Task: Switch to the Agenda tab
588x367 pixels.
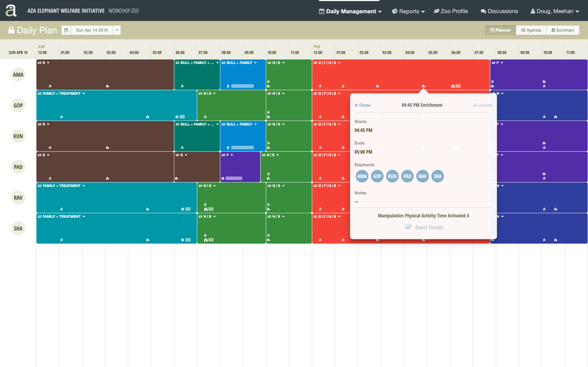Action: [x=531, y=30]
